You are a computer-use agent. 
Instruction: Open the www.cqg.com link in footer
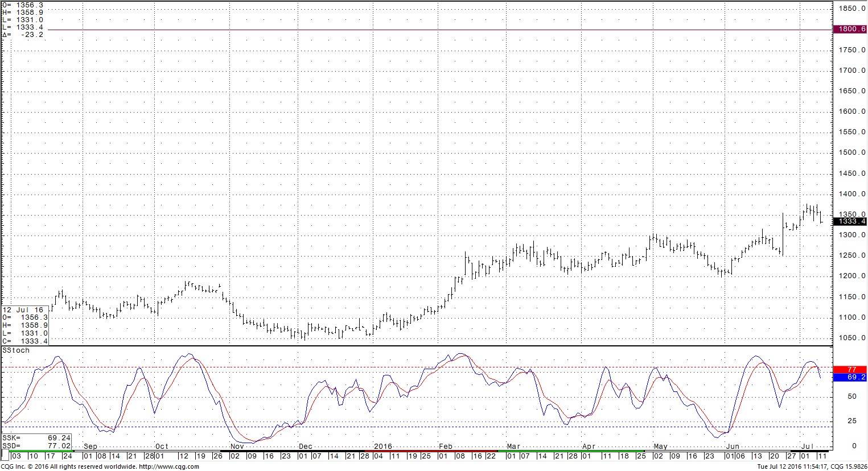pyautogui.click(x=169, y=466)
